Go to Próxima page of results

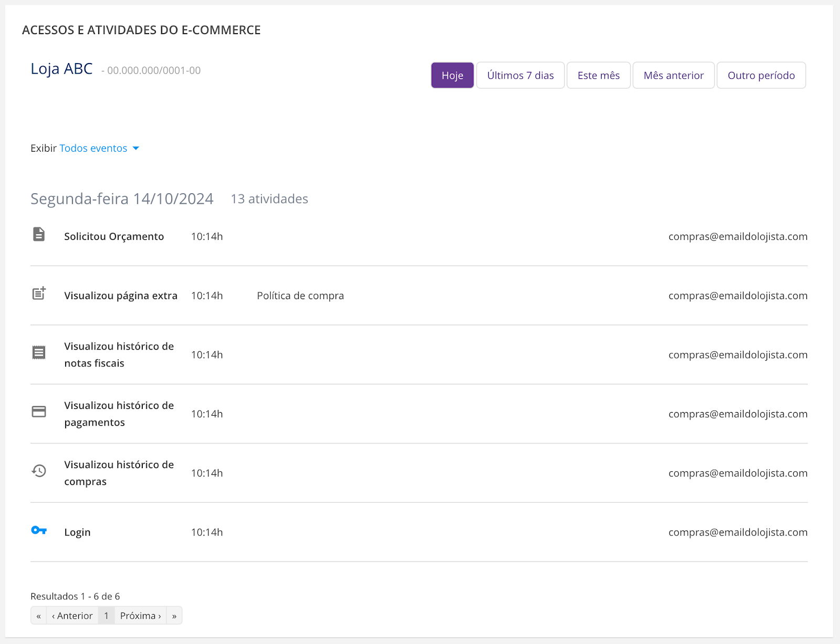pyautogui.click(x=140, y=616)
